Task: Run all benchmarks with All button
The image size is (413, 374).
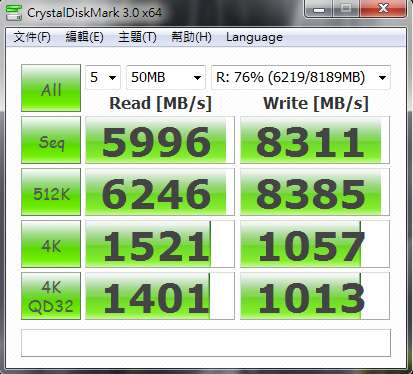Action: point(51,88)
